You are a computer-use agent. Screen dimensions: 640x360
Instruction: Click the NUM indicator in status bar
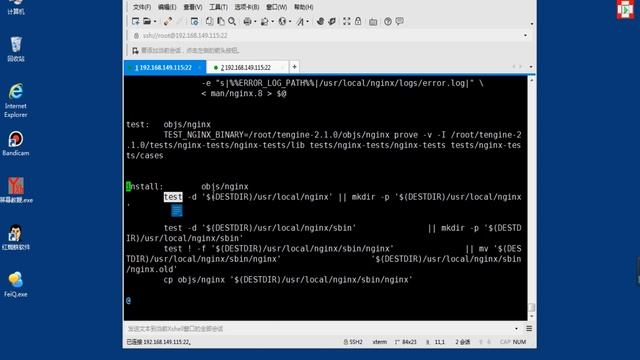click(x=519, y=342)
